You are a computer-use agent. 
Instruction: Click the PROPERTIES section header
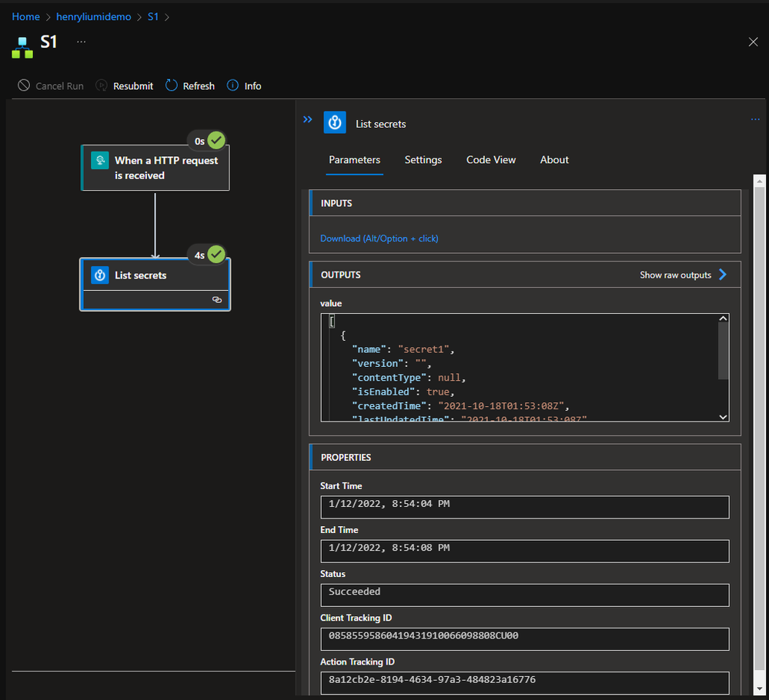tap(525, 458)
